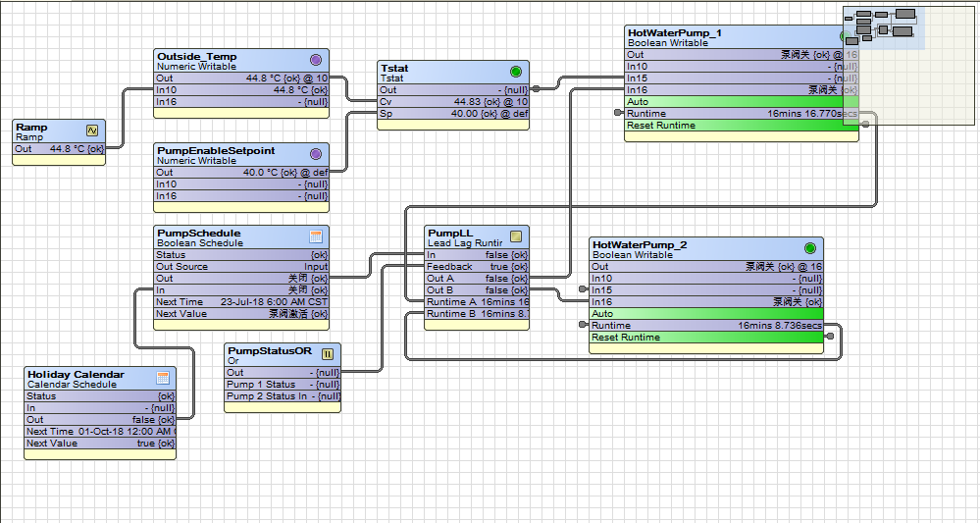980x523 pixels.
Task: Select the Auto action on HotWaterPump_1
Action: pyautogui.click(x=742, y=102)
